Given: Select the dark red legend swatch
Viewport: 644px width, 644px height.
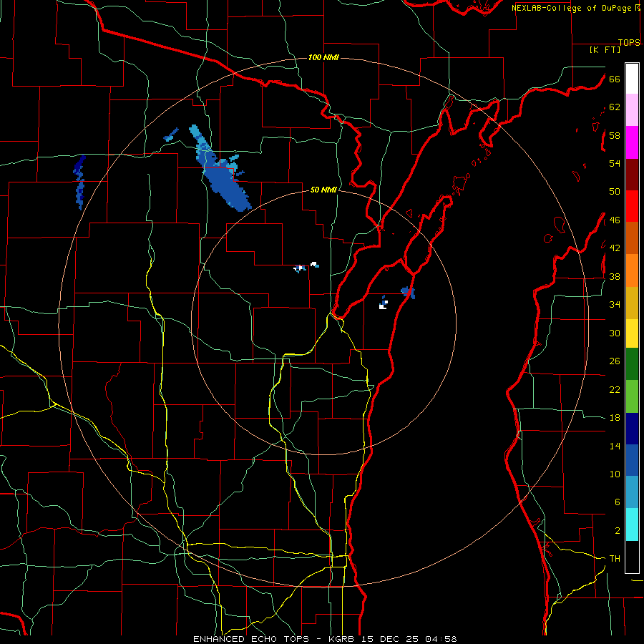Looking at the screenshot, I should click(632, 175).
